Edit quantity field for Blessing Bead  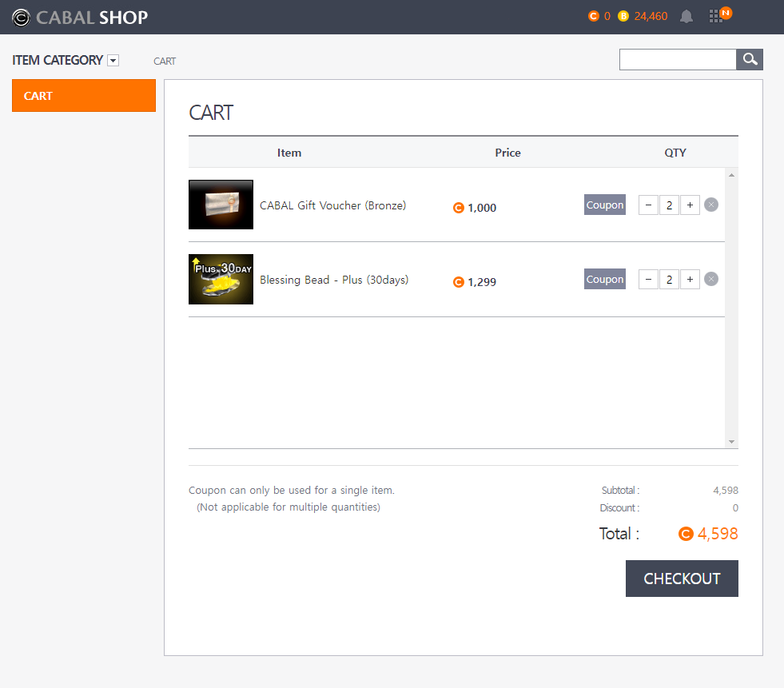(670, 280)
